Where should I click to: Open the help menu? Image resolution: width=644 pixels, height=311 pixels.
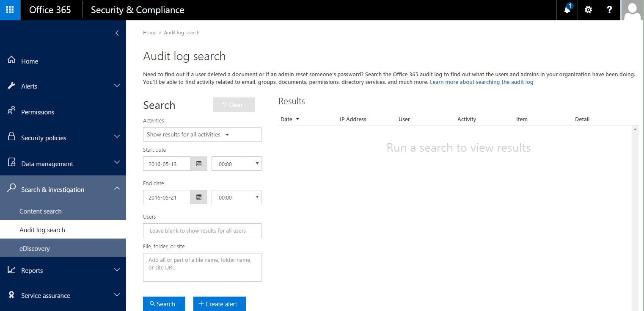pos(609,9)
